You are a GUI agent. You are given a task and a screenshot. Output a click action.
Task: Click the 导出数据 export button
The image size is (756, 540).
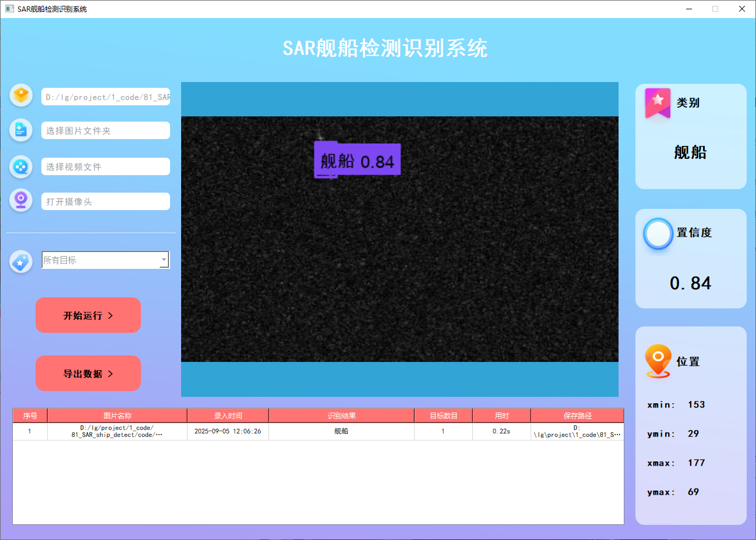point(88,374)
